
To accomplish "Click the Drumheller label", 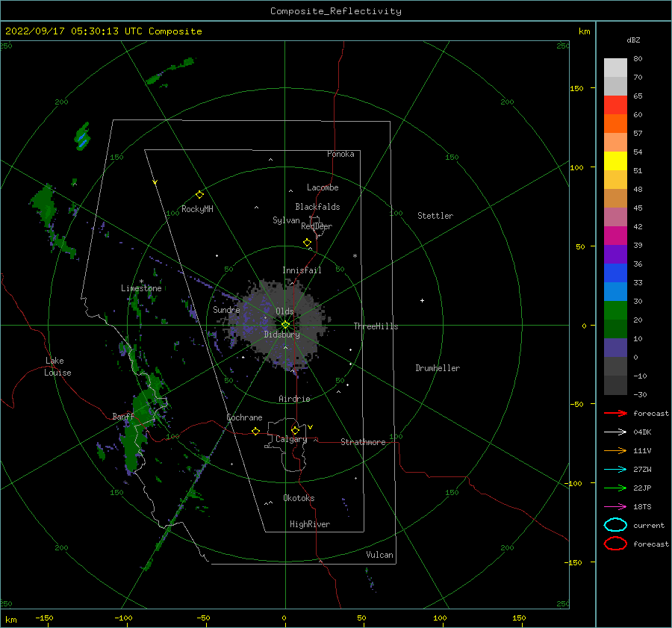I will (438, 368).
